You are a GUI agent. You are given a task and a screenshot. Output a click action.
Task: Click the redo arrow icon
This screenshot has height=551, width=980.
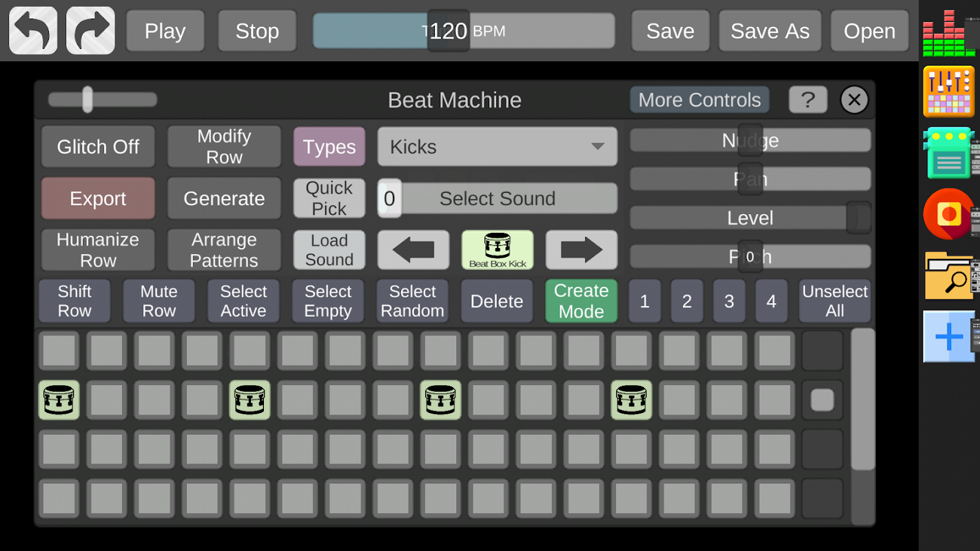coord(90,31)
